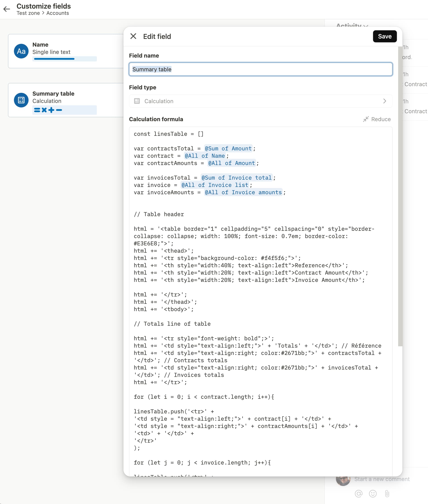Click the mention @ icon in comment box
The image size is (428, 504).
(x=358, y=494)
